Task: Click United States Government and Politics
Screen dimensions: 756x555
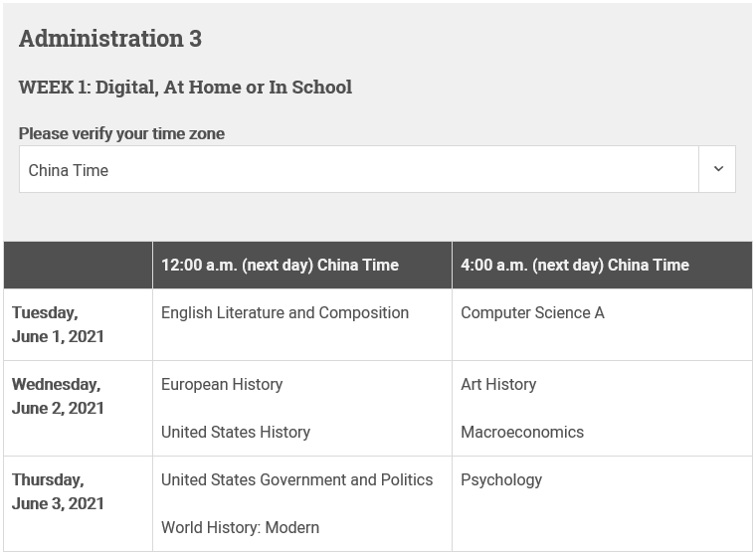Action: (297, 479)
